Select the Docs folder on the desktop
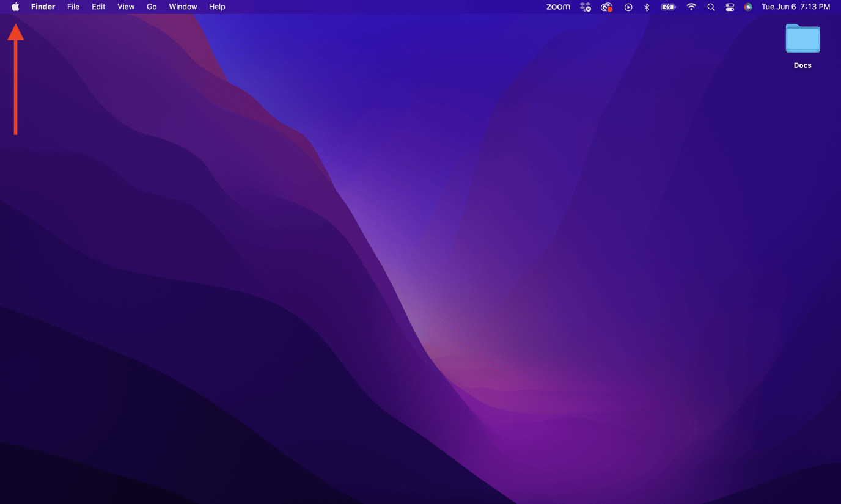 pyautogui.click(x=802, y=38)
